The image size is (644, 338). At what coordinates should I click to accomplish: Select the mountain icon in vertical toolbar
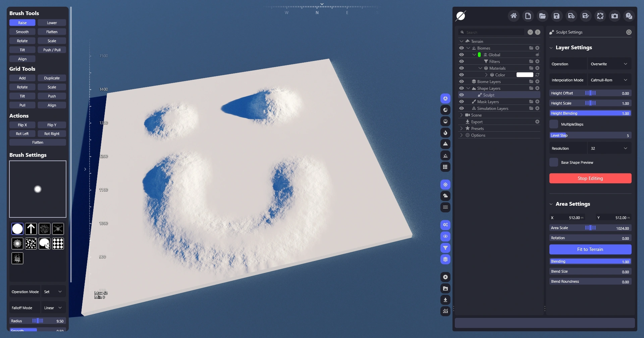tap(445, 144)
